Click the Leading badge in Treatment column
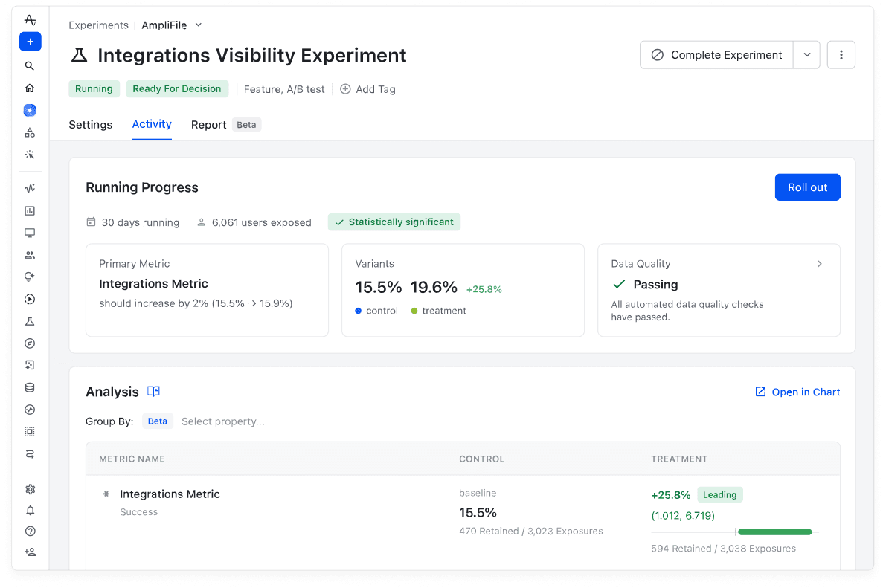Viewport: 886px width, 588px height. coord(720,495)
